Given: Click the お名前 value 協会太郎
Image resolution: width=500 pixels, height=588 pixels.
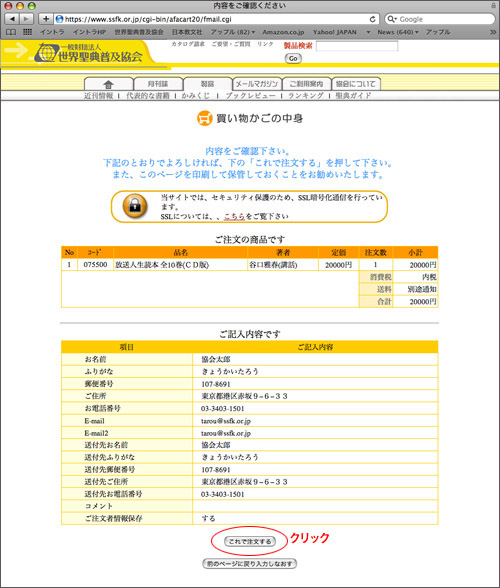Looking at the screenshot, I should pyautogui.click(x=216, y=359).
